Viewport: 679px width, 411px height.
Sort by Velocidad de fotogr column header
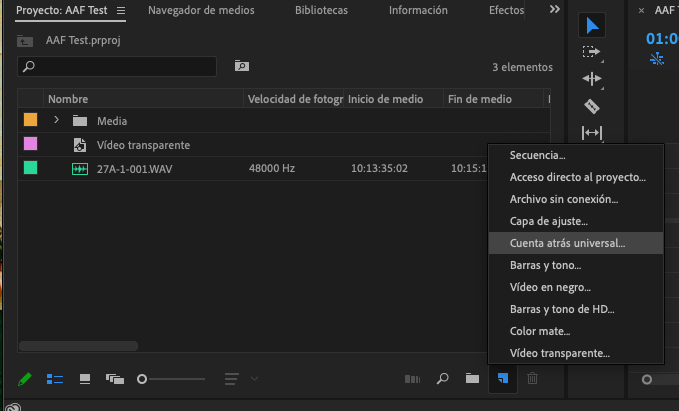pyautogui.click(x=294, y=99)
